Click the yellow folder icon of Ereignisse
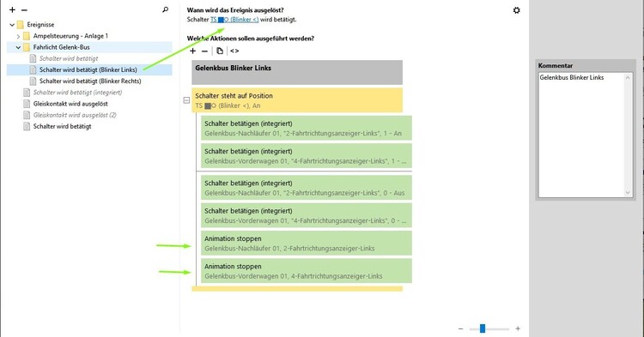This screenshot has height=337, width=644. pos(21,25)
